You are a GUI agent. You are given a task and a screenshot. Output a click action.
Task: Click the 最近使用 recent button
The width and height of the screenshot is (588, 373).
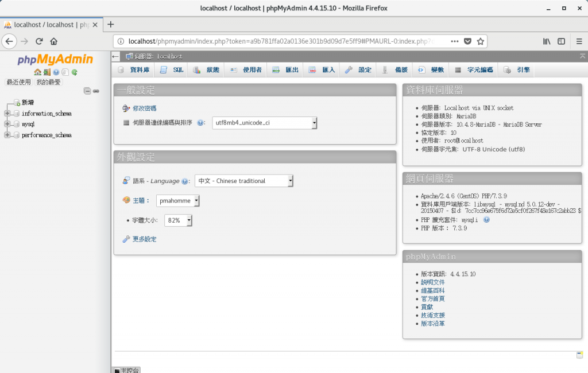click(x=19, y=82)
